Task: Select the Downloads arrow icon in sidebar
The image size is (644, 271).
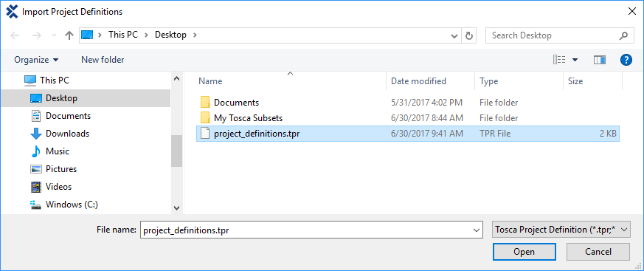Action: click(x=36, y=134)
